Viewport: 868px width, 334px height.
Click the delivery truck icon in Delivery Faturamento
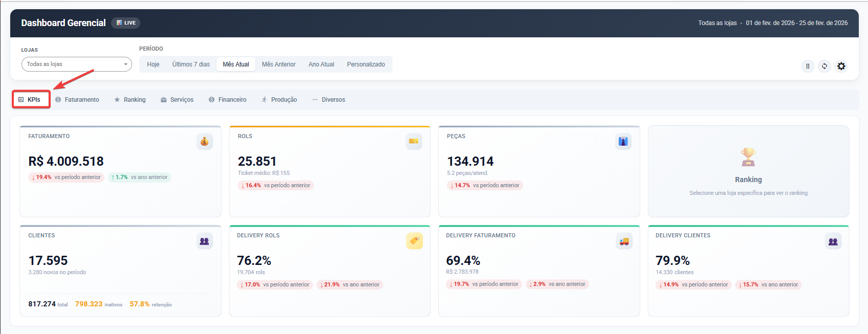tap(624, 241)
